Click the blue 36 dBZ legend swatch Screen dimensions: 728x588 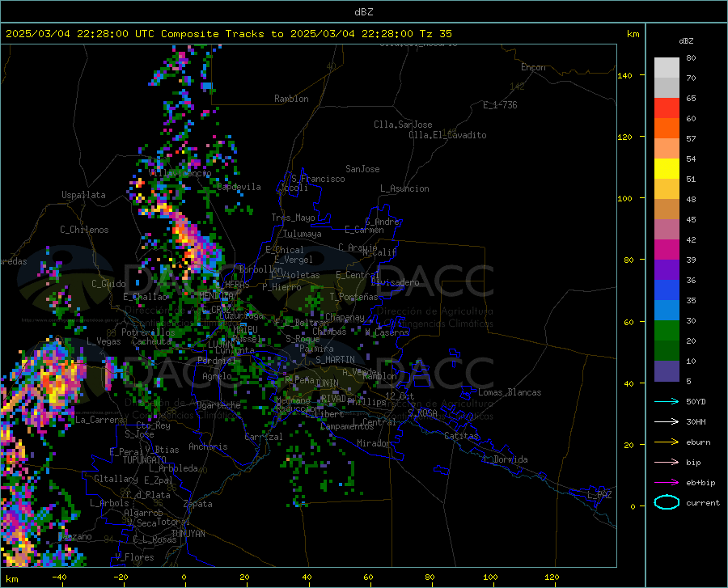[x=667, y=290]
